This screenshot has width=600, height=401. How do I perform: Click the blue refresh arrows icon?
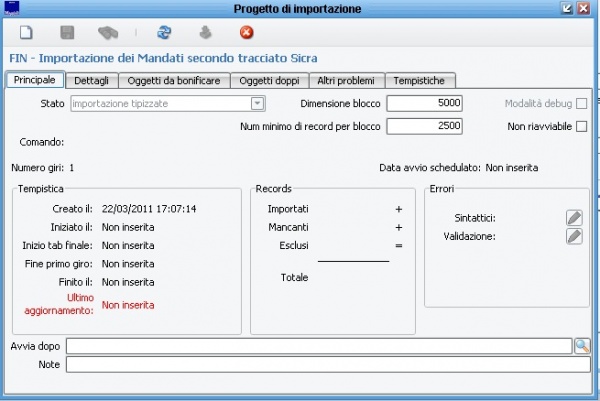pos(164,33)
